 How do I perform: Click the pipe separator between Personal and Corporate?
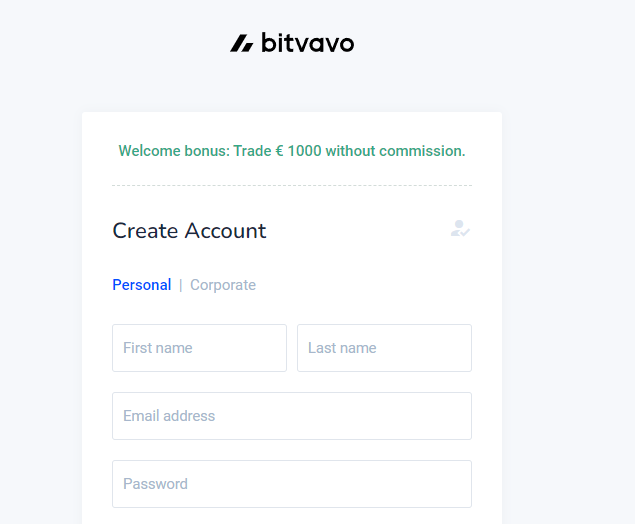point(181,285)
